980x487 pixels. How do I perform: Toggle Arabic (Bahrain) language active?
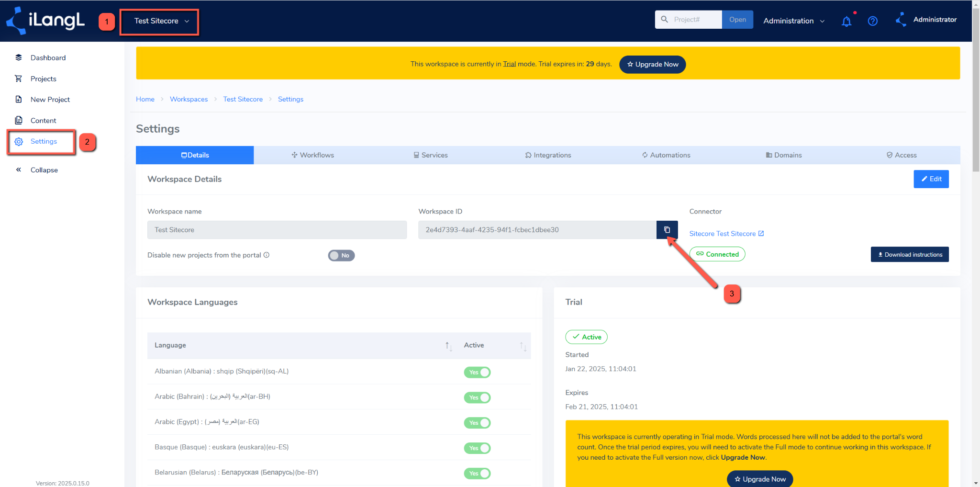(477, 397)
